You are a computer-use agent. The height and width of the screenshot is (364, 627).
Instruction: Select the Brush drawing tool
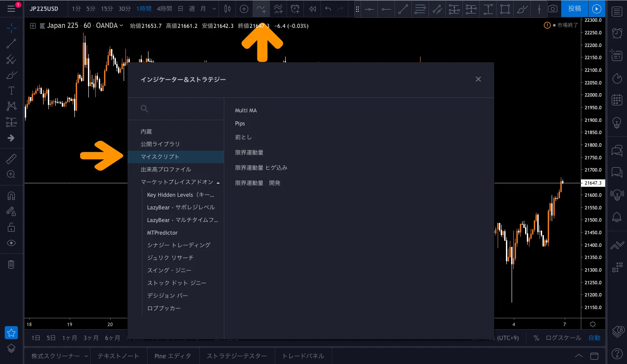tap(11, 75)
